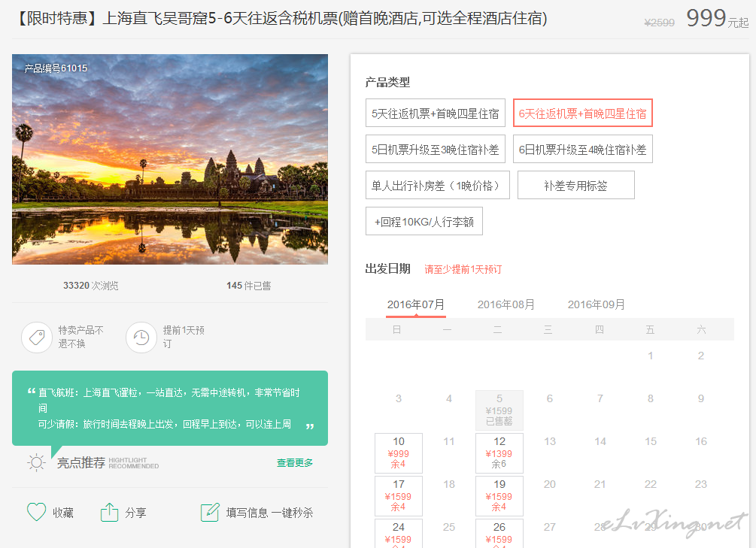Click 145 件已售 sold count
This screenshot has height=548, width=756.
tap(249, 286)
